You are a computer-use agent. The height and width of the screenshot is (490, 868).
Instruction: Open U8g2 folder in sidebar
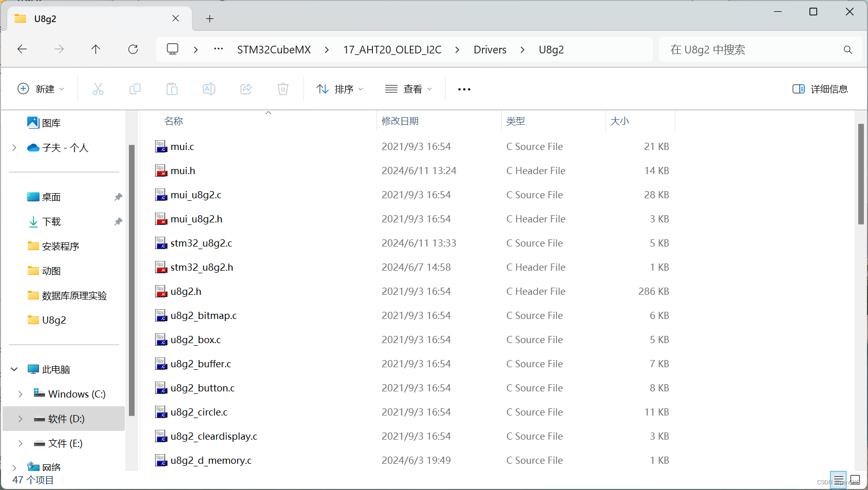pos(47,320)
